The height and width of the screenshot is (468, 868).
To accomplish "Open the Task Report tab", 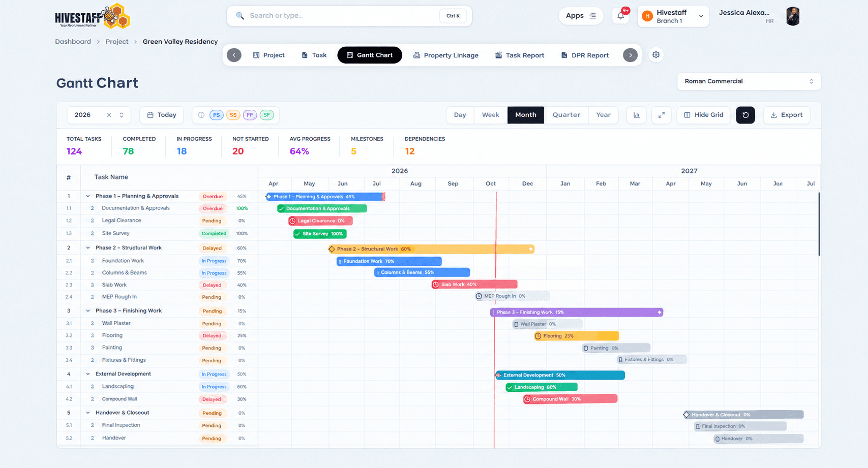I will (x=520, y=55).
